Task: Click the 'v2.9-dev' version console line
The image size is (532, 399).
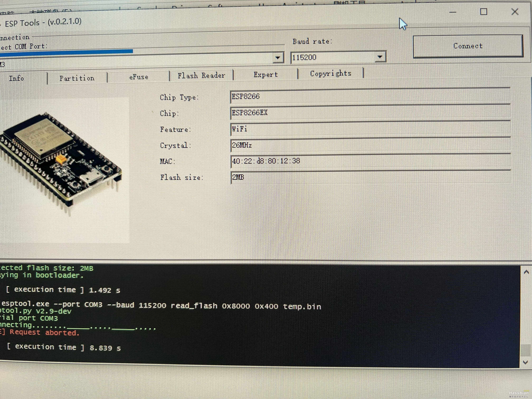Action: (36, 311)
